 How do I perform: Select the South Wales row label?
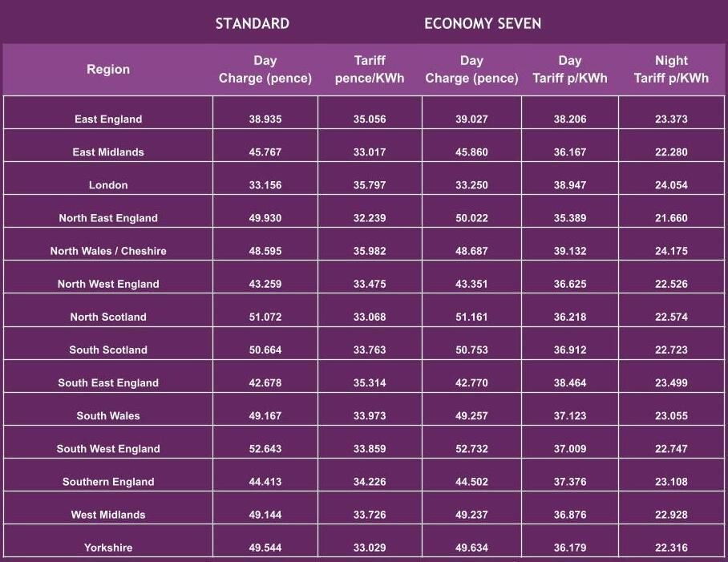pyautogui.click(x=108, y=416)
